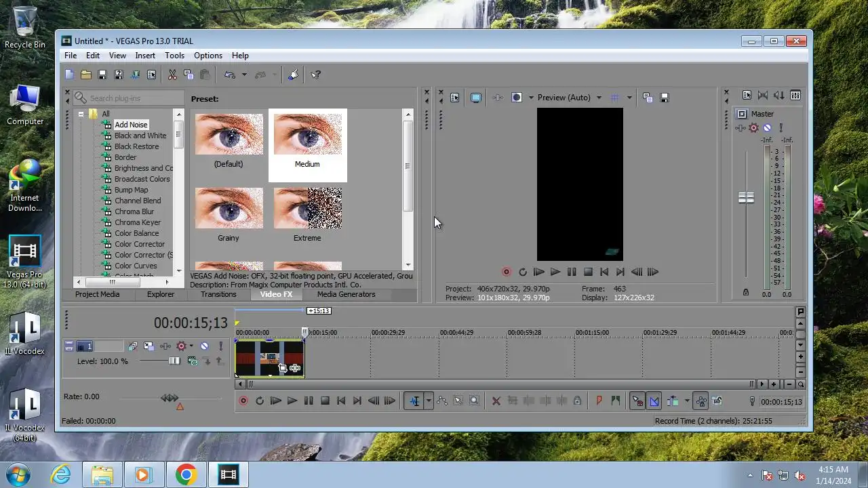Save snapshot to file in preview
The height and width of the screenshot is (488, 868).
665,98
